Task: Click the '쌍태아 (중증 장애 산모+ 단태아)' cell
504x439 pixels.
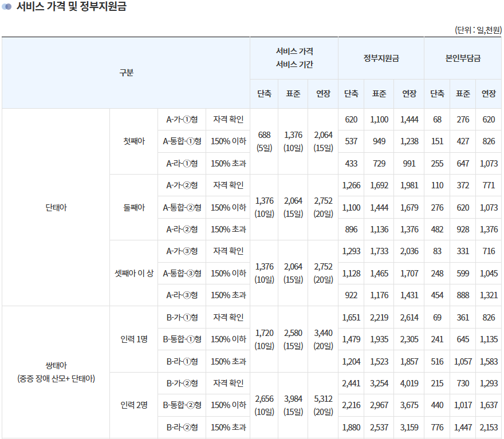Action: click(56, 372)
